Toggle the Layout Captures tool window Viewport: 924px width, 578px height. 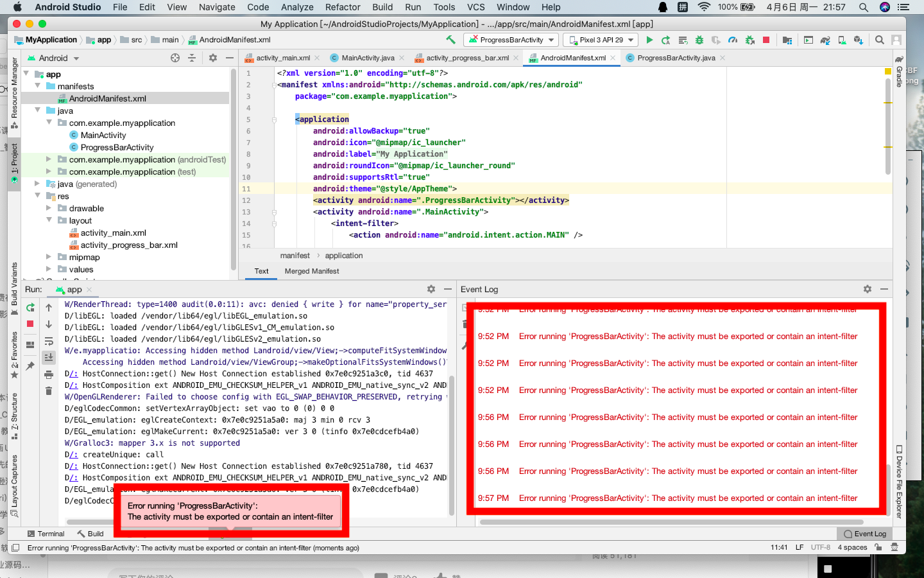click(14, 486)
